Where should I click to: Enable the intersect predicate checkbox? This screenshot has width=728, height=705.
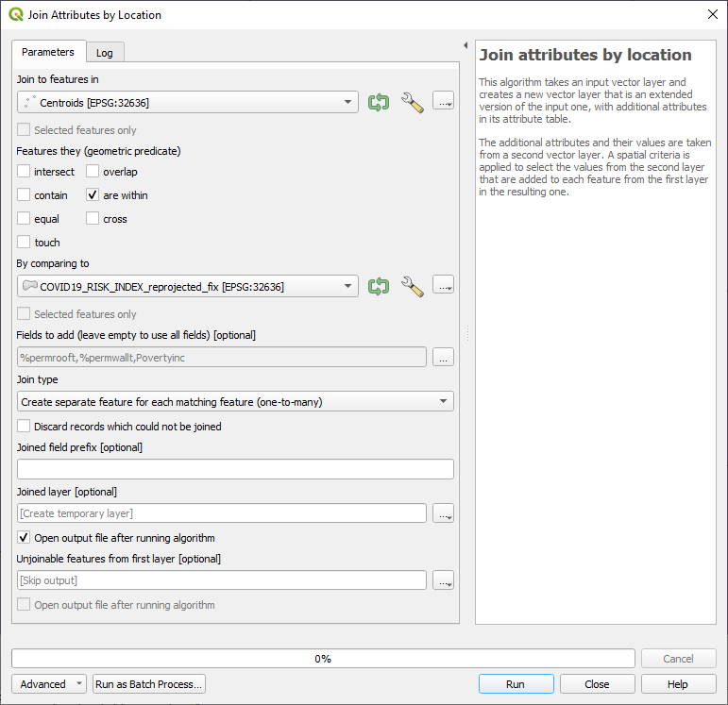coord(25,172)
